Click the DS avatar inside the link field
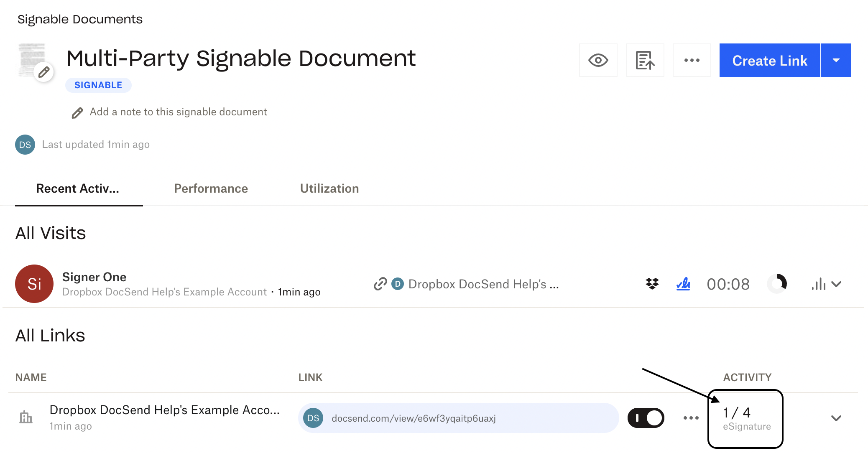Viewport: 868px width, 453px height. coord(313,418)
